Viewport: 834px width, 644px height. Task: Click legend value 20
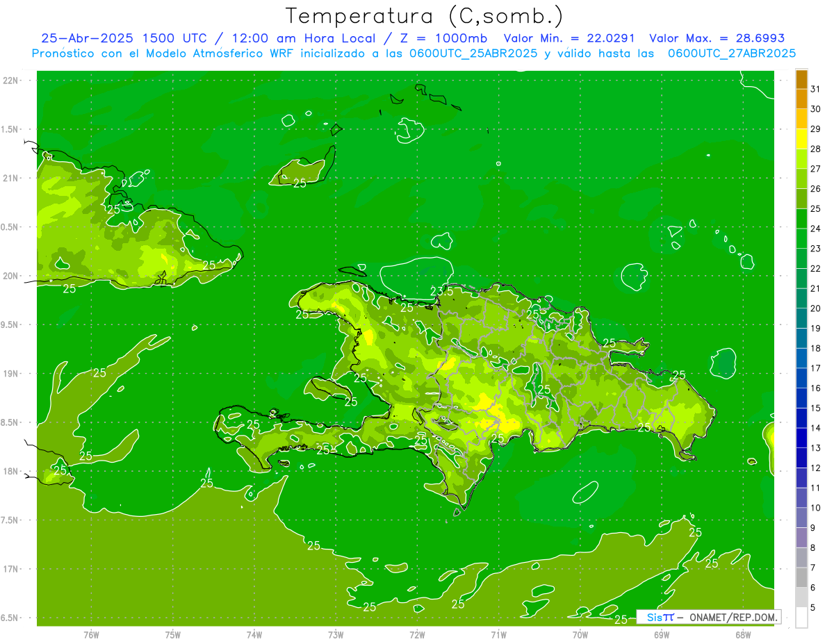[x=815, y=308]
